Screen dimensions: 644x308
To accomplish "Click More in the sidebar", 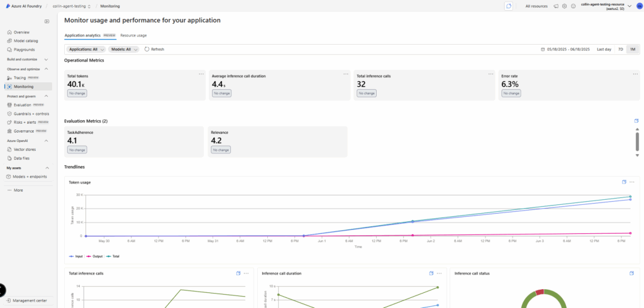I will (15, 190).
